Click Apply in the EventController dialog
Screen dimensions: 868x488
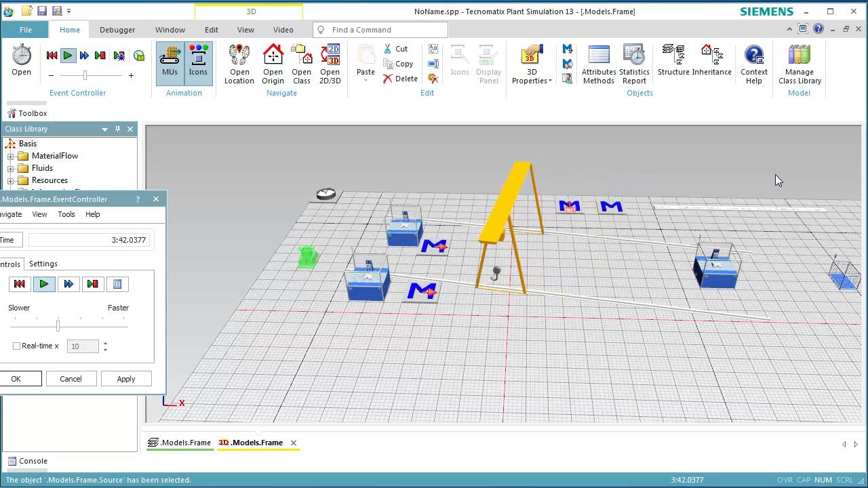pyautogui.click(x=125, y=378)
